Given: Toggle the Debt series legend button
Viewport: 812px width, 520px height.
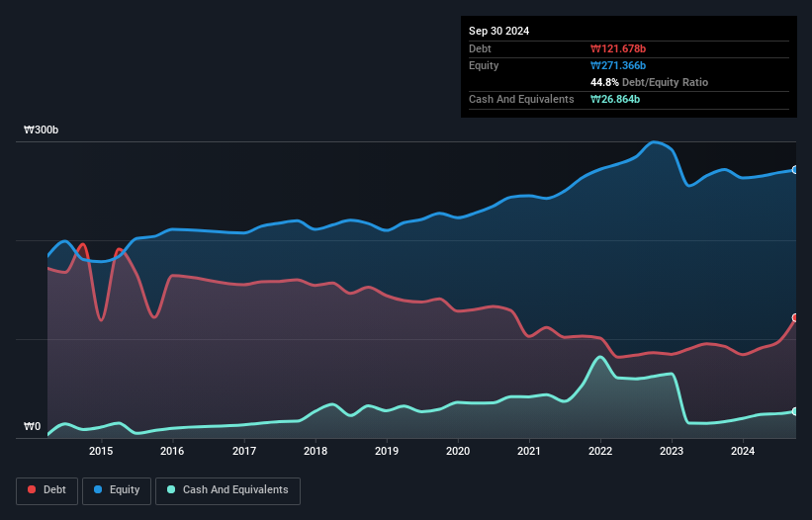Looking at the screenshot, I should [x=47, y=490].
